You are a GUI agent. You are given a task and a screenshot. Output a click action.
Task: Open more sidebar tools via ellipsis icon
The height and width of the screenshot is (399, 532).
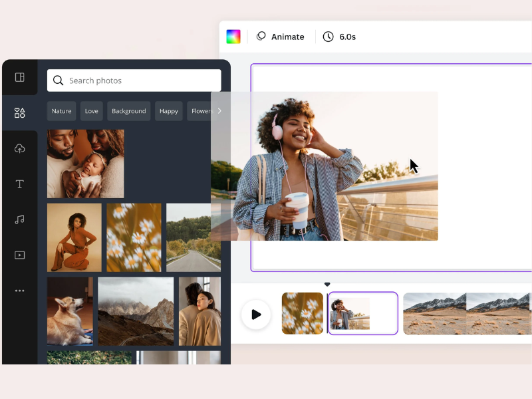pos(19,289)
